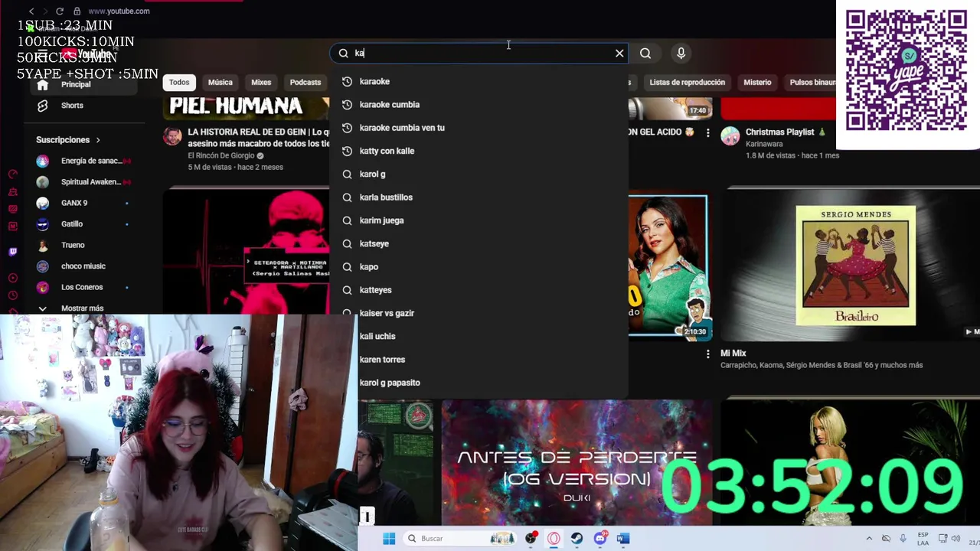The height and width of the screenshot is (551, 980).
Task: Focus the YouTube search box containing 'ka'
Action: click(x=479, y=53)
